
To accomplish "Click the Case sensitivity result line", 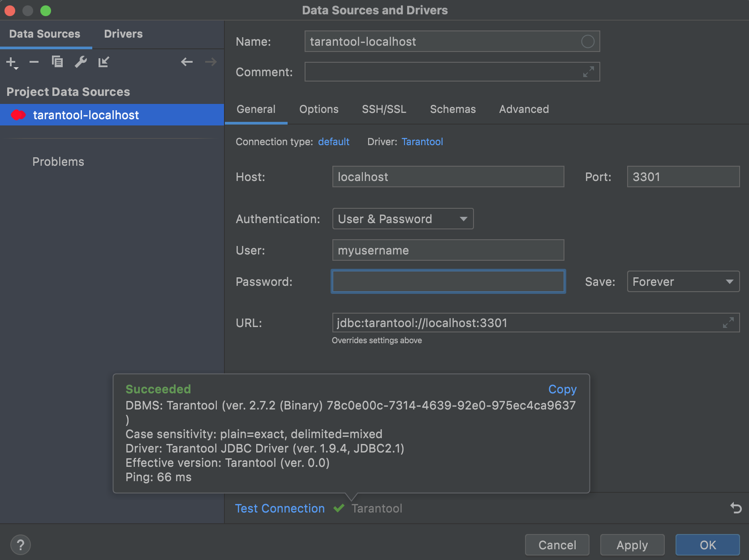I will click(x=254, y=434).
